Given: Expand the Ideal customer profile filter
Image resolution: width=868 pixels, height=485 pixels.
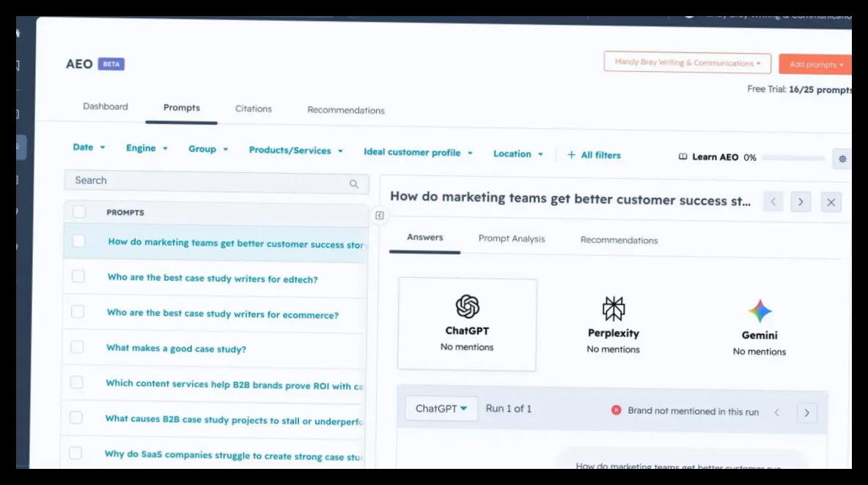Looking at the screenshot, I should [x=418, y=152].
